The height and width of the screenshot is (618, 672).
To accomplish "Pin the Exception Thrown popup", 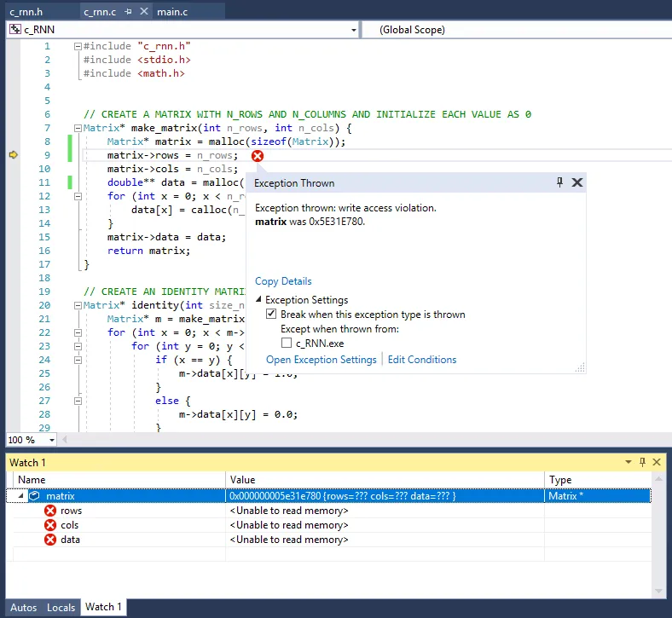I will click(x=559, y=182).
